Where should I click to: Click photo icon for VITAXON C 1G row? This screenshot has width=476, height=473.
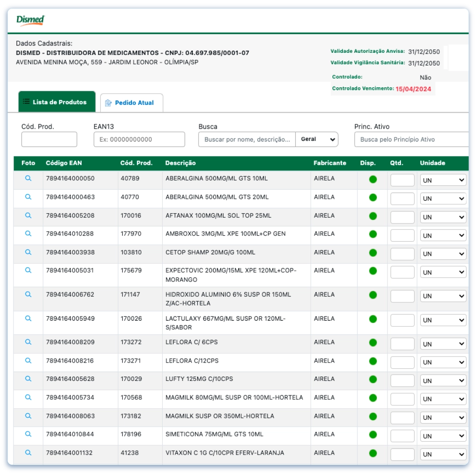tap(28, 452)
